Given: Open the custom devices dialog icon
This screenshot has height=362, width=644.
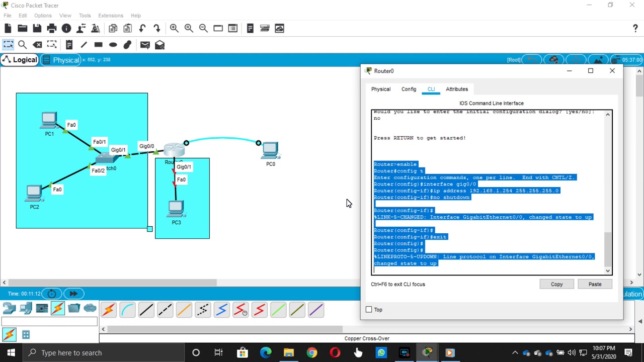Looking at the screenshot, I should point(232,29).
